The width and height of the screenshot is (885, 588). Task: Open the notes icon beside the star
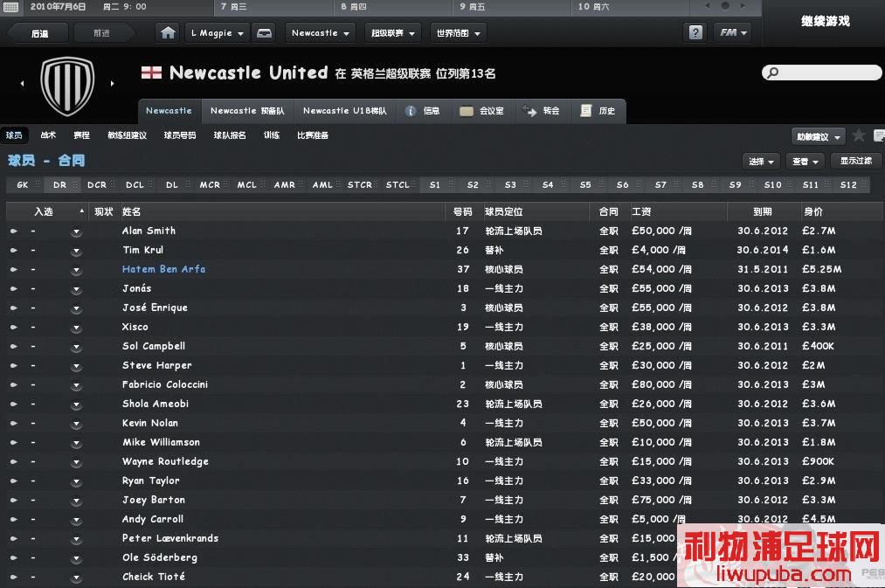click(879, 135)
